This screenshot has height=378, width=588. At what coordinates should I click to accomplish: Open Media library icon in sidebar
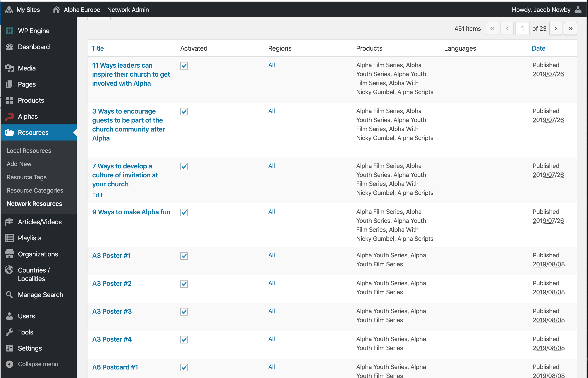tap(9, 68)
